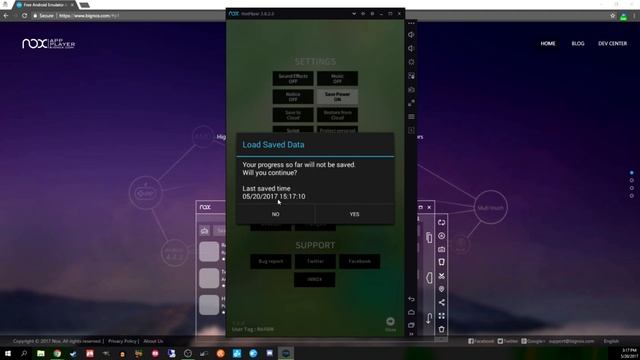Select the second page indicator dot
This screenshot has height=360, width=640.
tap(631, 180)
